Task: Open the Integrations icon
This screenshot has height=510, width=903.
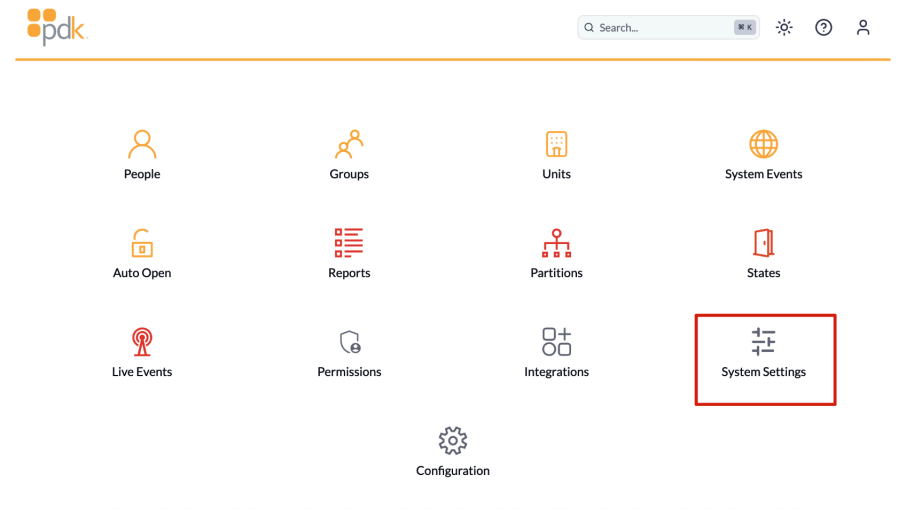Action: pos(556,342)
